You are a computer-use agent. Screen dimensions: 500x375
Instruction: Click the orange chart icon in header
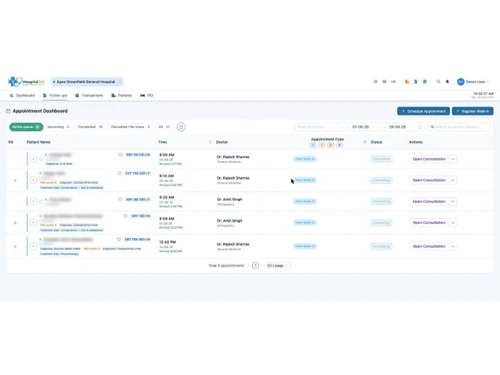(407, 82)
